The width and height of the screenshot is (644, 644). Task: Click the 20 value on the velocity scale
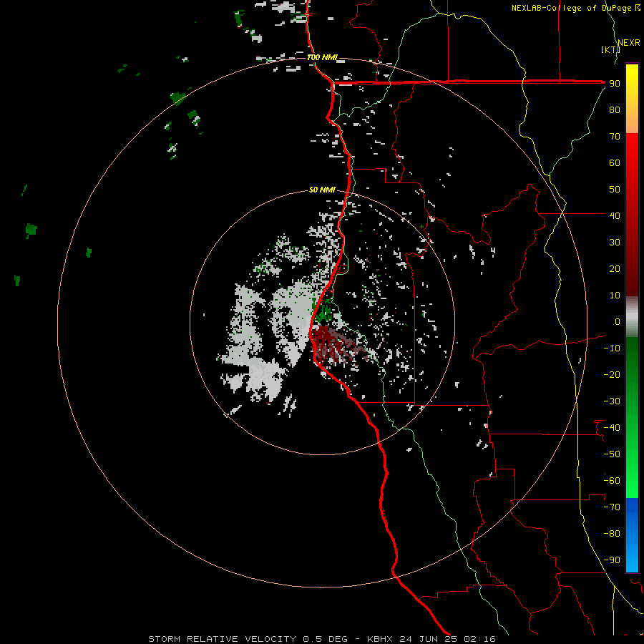click(615, 268)
